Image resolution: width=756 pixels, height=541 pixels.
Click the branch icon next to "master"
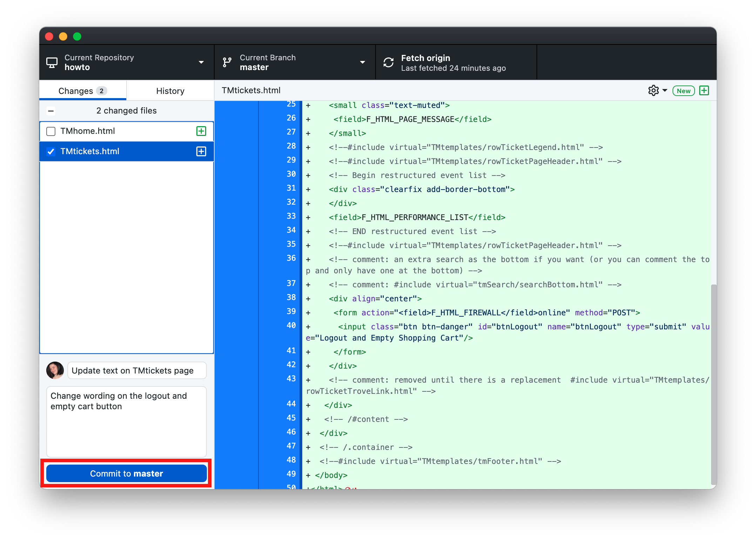pyautogui.click(x=227, y=62)
